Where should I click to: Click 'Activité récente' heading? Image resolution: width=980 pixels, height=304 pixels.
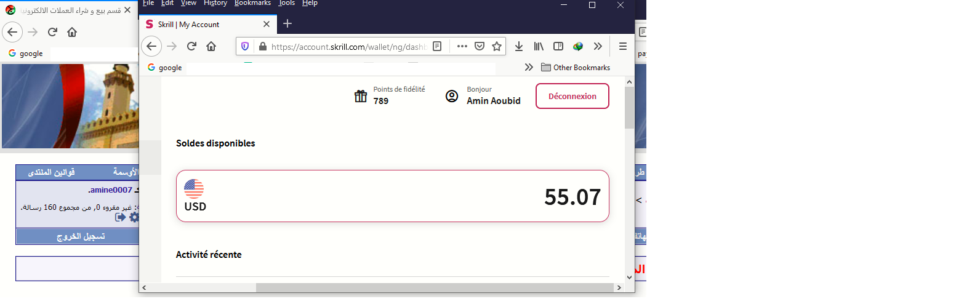[209, 255]
